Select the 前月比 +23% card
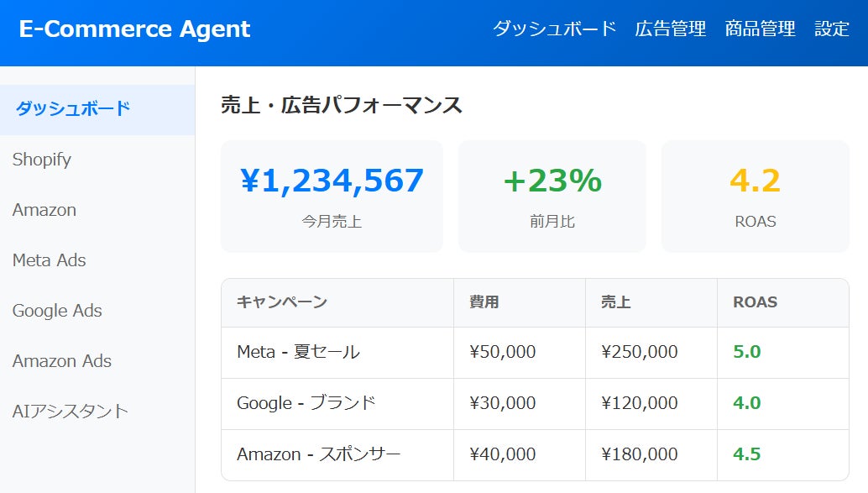Viewport: 868px width, 493px height. point(552,196)
